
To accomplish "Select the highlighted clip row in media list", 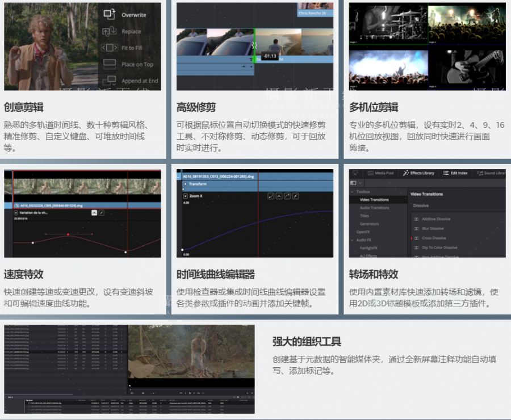I will (x=65, y=352).
